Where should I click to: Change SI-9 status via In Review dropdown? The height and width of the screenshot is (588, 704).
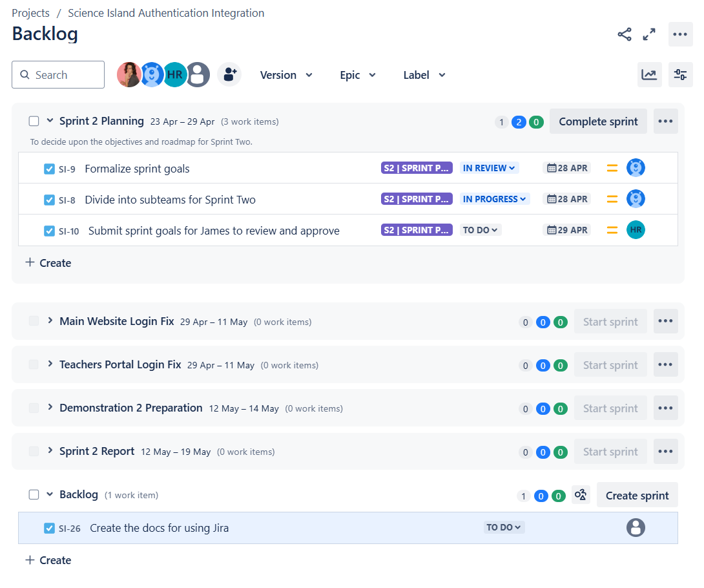coord(489,167)
